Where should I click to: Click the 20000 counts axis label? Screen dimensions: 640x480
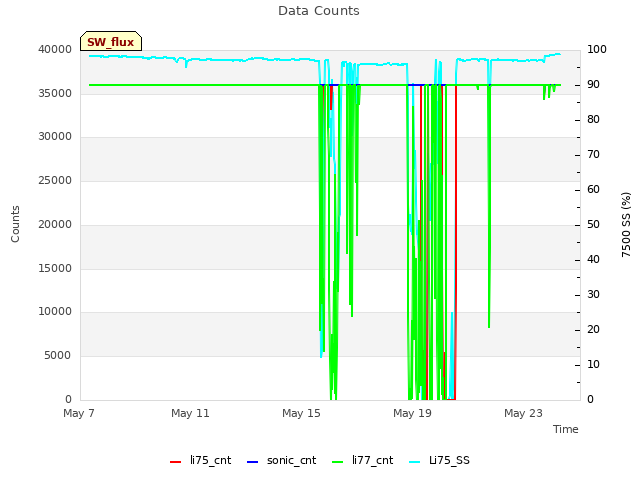(55, 224)
